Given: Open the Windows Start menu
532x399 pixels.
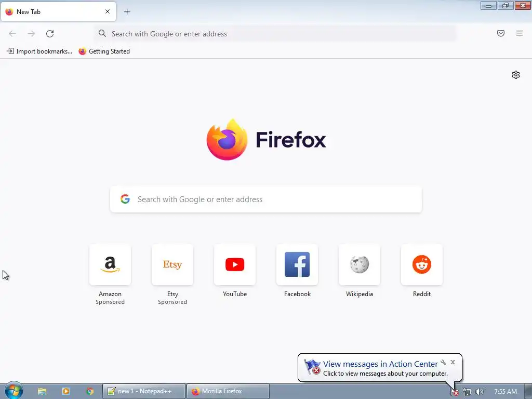Looking at the screenshot, I should [14, 390].
